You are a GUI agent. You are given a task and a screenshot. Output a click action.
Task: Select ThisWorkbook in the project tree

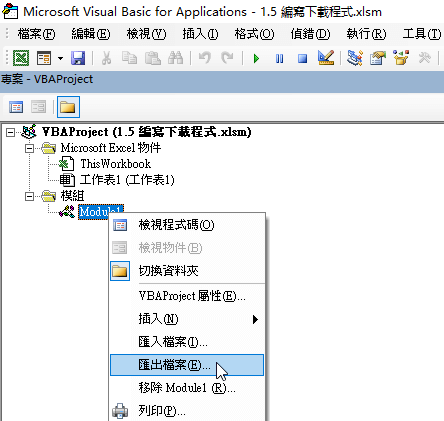[x=115, y=164]
